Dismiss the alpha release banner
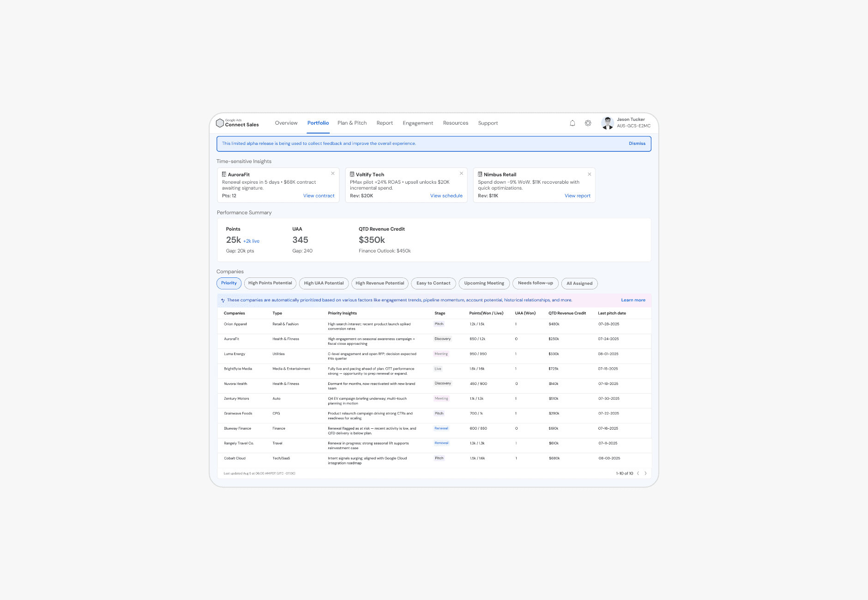This screenshot has height=600, width=868. point(637,144)
